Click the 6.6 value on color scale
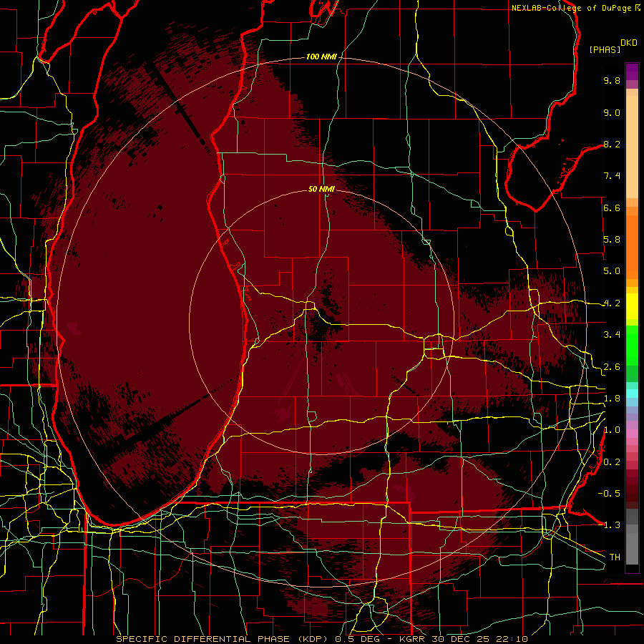Viewport: 644px width, 644px height. point(612,208)
